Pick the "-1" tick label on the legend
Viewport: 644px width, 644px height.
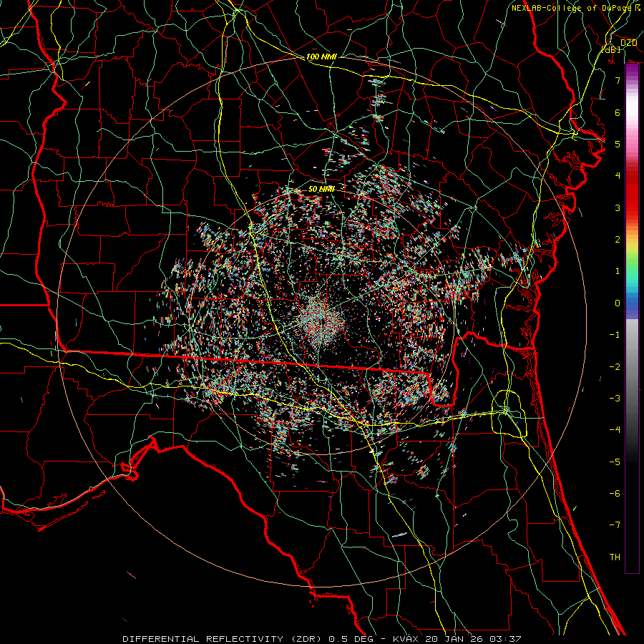pos(615,335)
